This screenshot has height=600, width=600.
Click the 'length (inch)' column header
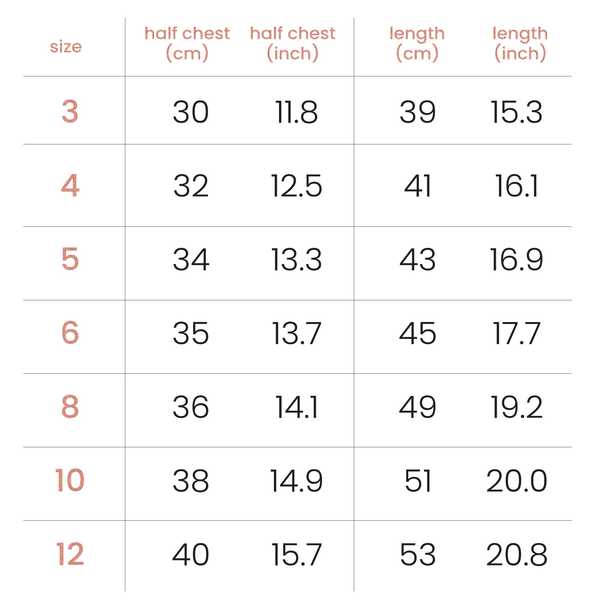[x=520, y=44]
